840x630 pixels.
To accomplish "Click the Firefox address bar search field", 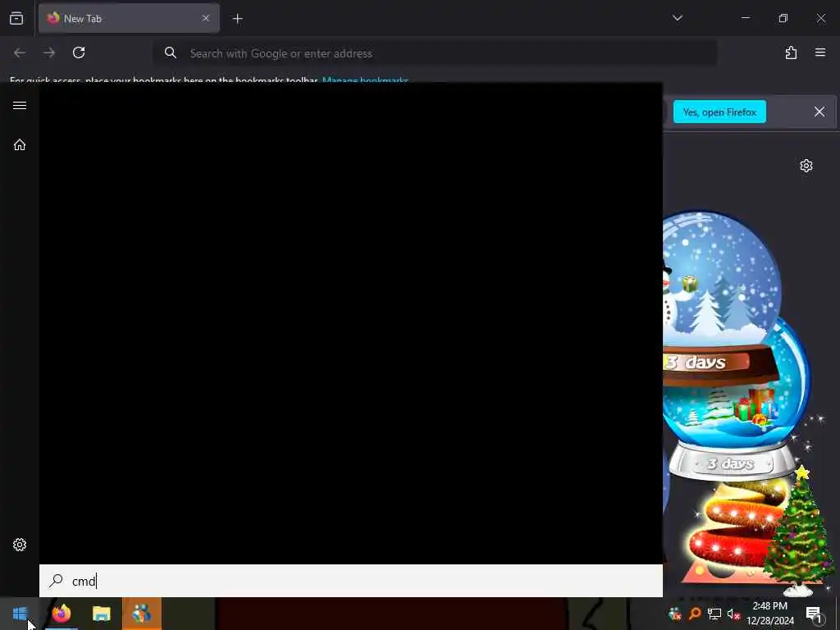I will pos(435,53).
